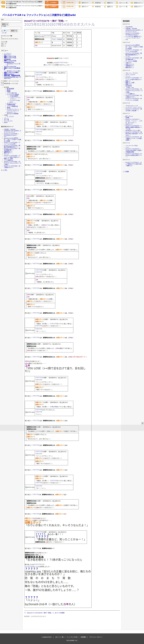Open the 会議室 board link

pos(9,92)
